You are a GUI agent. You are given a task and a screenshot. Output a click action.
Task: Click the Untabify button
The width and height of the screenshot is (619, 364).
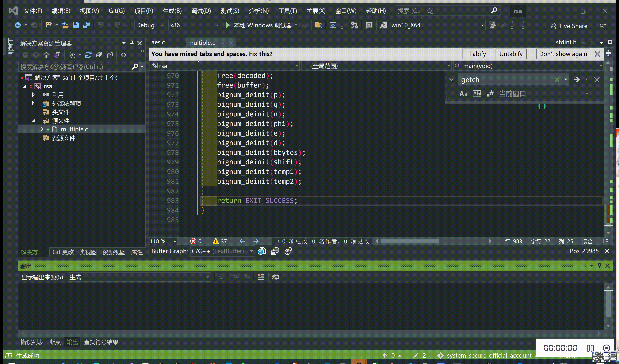coord(511,54)
